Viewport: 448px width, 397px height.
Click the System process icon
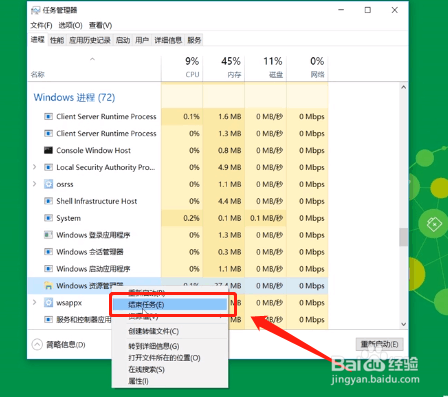pyautogui.click(x=48, y=218)
